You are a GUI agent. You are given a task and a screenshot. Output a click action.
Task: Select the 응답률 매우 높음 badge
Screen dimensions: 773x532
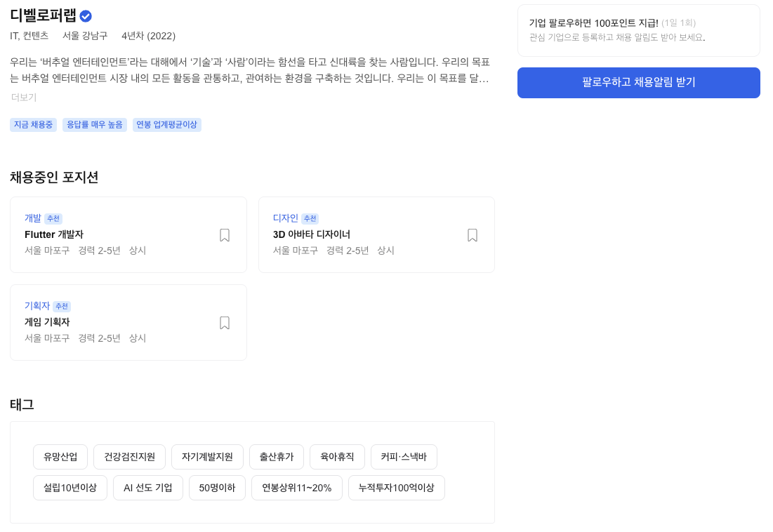(x=95, y=125)
